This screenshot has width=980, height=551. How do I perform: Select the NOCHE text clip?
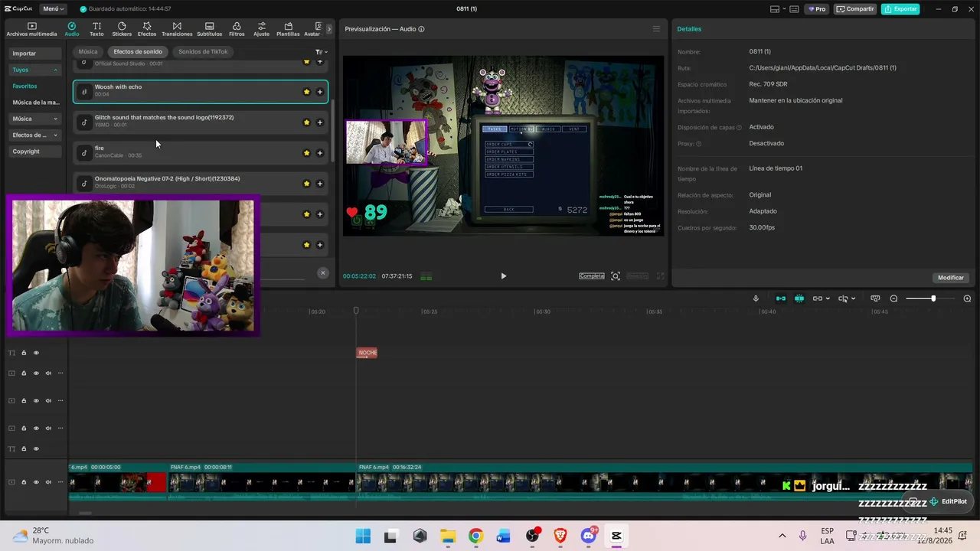point(367,353)
